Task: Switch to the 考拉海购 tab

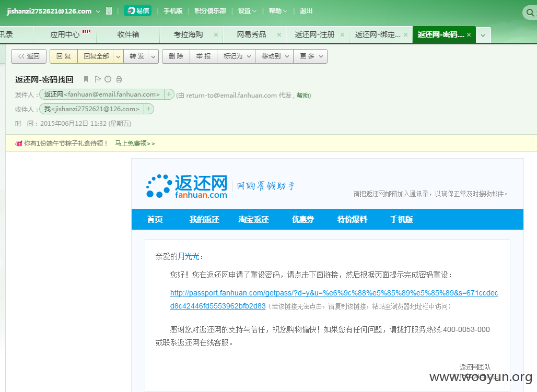Action: (x=189, y=34)
